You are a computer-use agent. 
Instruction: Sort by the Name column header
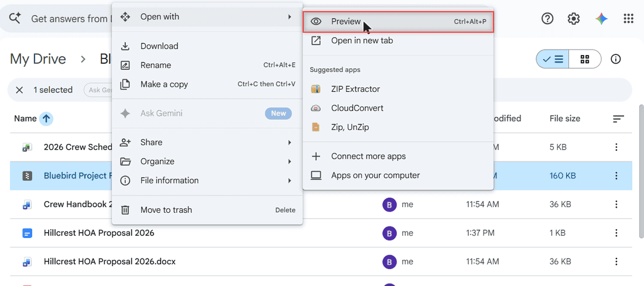tap(25, 119)
